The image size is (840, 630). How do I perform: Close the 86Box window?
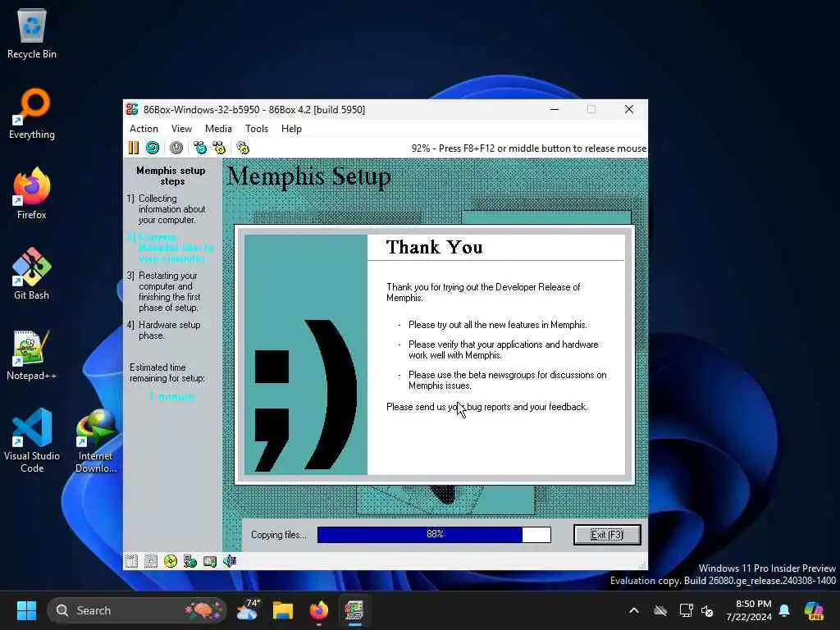tap(629, 109)
